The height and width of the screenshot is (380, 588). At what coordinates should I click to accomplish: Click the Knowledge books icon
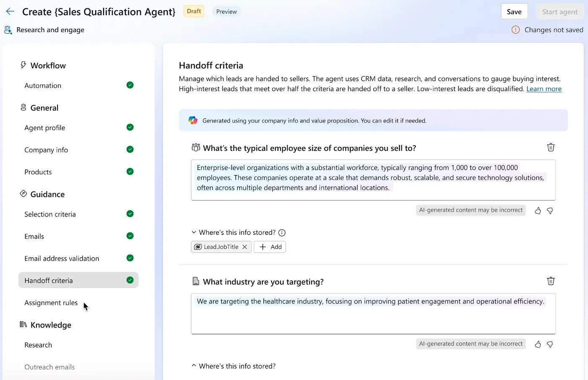24,325
